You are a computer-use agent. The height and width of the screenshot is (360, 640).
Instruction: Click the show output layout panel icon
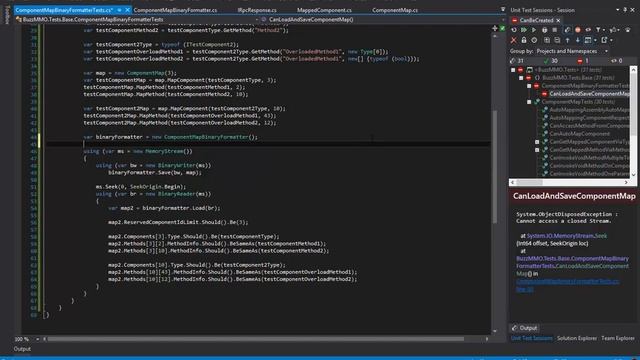[x=588, y=40]
